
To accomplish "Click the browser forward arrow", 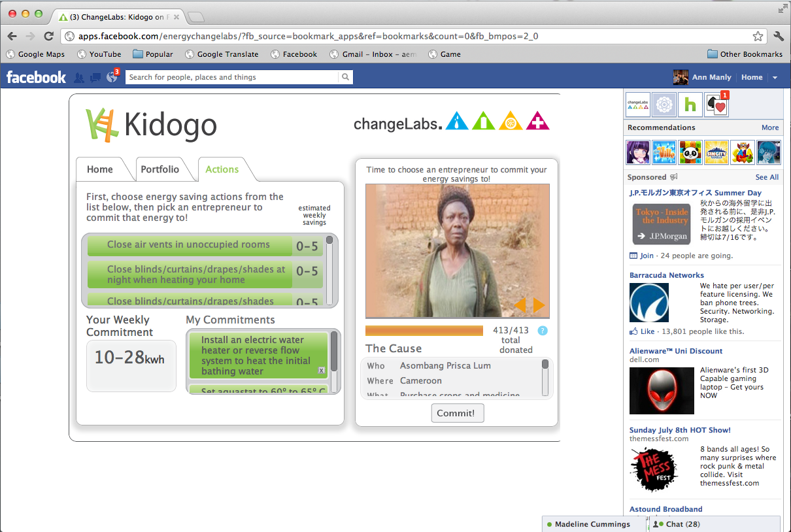I will [30, 36].
